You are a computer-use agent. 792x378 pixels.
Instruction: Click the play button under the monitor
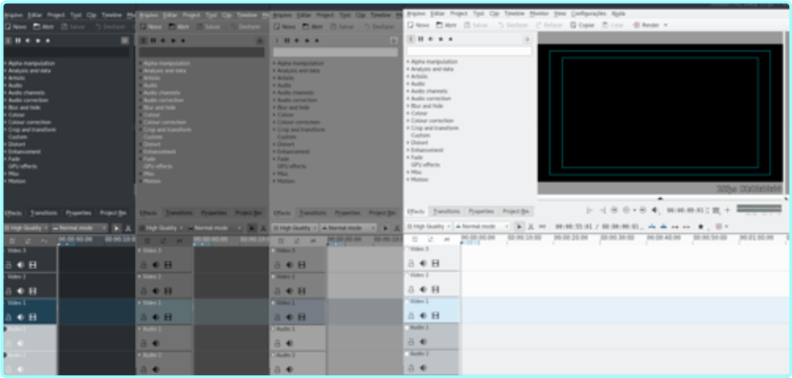click(x=626, y=210)
